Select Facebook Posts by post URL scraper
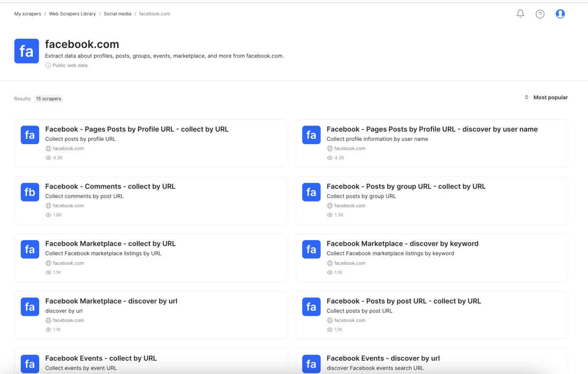This screenshot has width=588, height=374. click(x=403, y=301)
